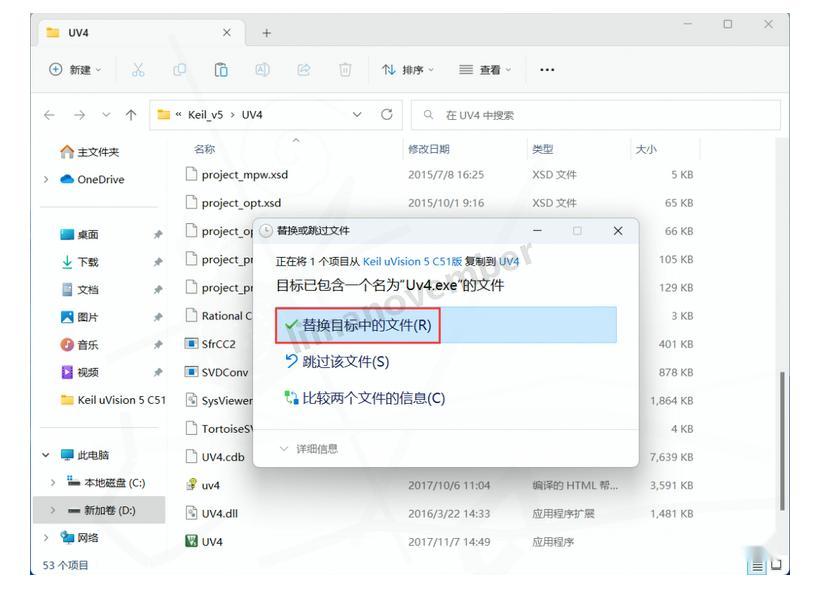Image resolution: width=820 pixels, height=589 pixels.
Task: Open the Home (主文件夹) sidebar item
Action: (x=90, y=152)
